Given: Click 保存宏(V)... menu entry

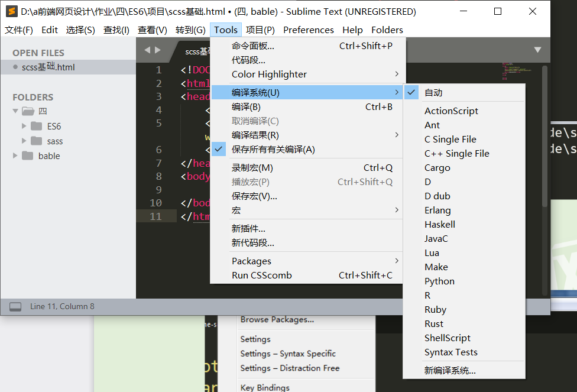Looking at the screenshot, I should pyautogui.click(x=307, y=196).
